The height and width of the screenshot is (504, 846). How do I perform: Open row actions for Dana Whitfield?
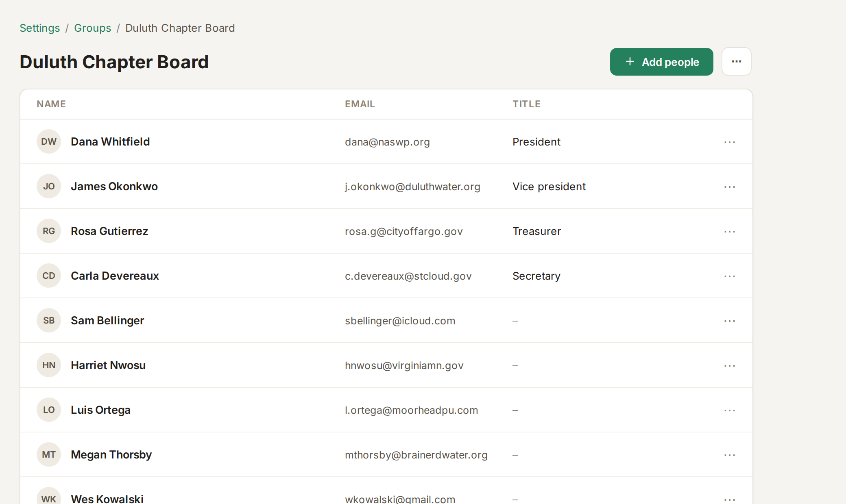[730, 142]
